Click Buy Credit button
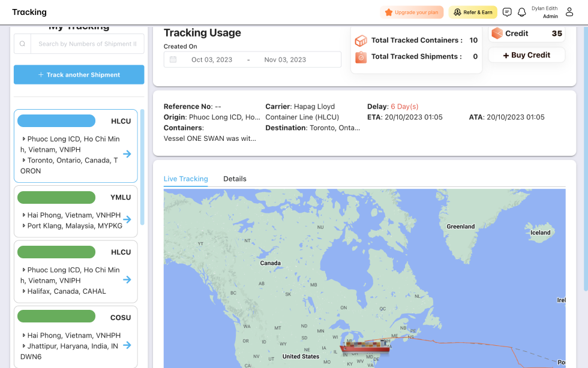This screenshot has width=588, height=368. coord(527,55)
